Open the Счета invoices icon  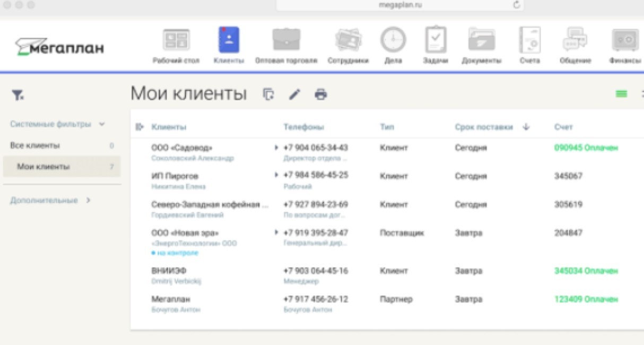tap(529, 40)
